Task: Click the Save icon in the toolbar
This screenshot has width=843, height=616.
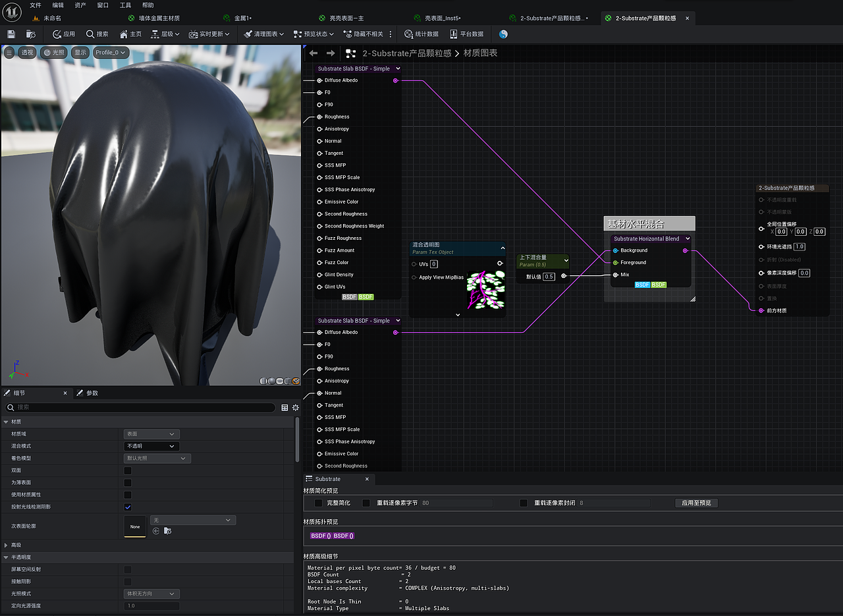Action: point(11,34)
